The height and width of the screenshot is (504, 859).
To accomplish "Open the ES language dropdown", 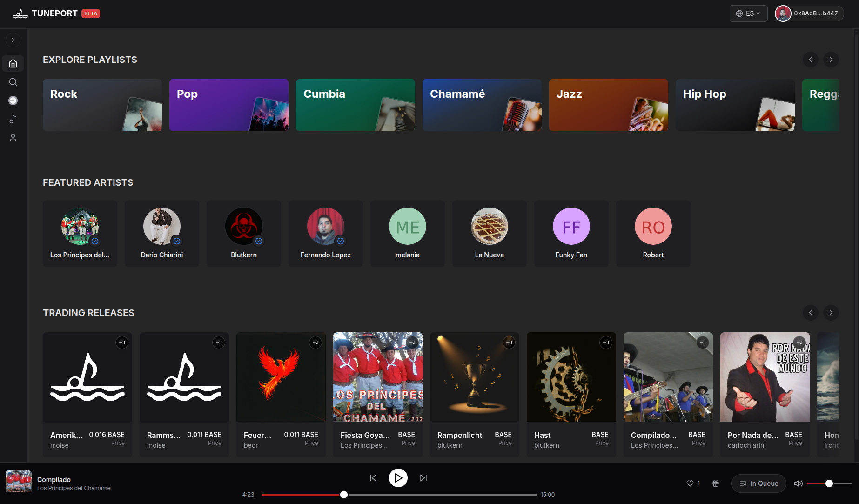I will pyautogui.click(x=748, y=13).
